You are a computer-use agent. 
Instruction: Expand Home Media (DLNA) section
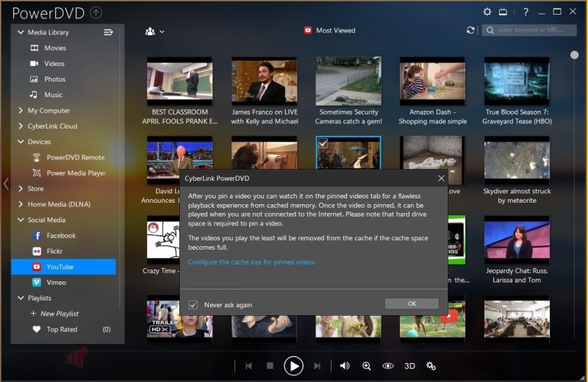(x=21, y=204)
